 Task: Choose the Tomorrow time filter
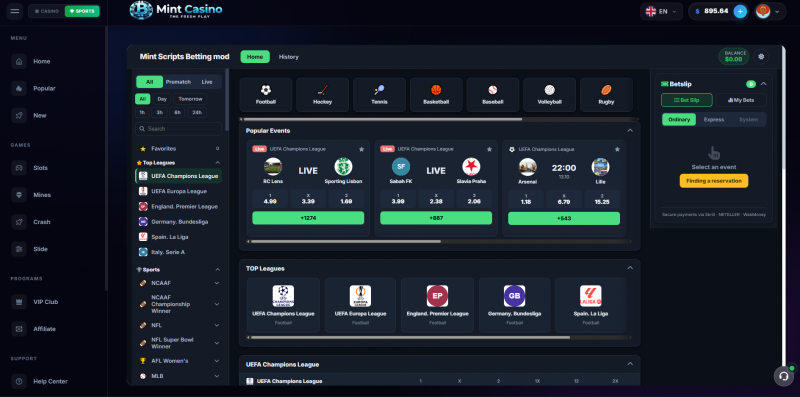pyautogui.click(x=190, y=99)
